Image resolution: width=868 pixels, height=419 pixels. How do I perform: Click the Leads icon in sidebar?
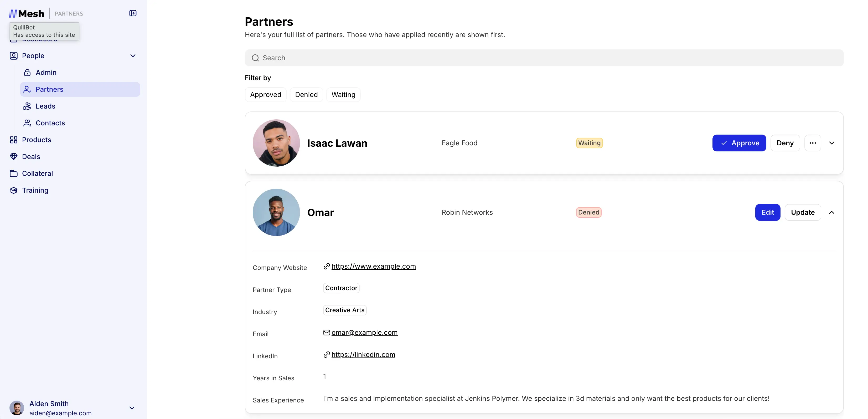point(27,106)
